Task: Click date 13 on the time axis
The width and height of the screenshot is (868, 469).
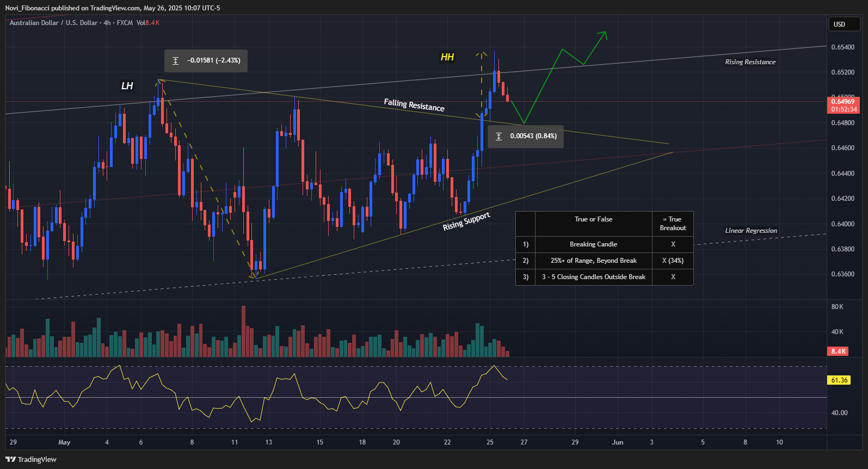Action: [x=269, y=442]
